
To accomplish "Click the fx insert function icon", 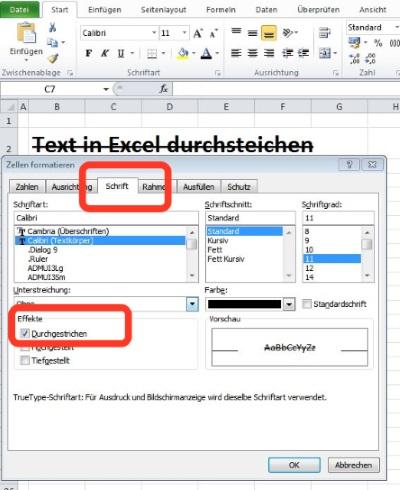I will tap(164, 89).
